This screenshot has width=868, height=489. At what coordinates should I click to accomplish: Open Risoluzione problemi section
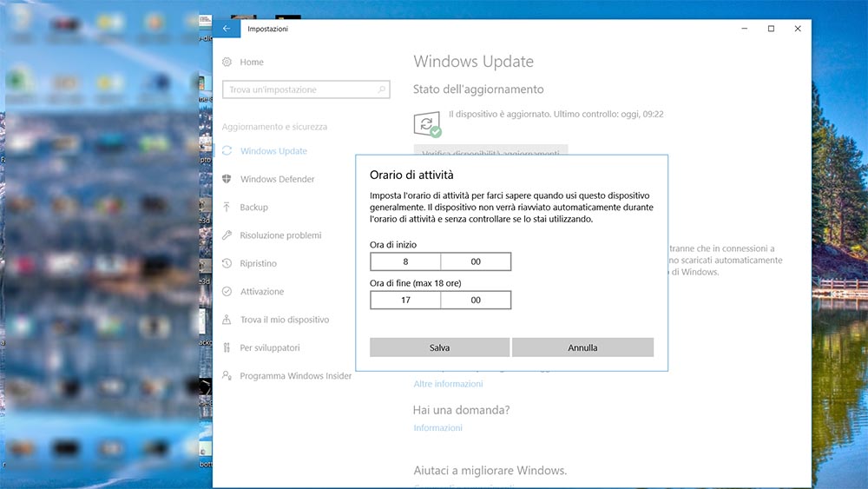click(280, 235)
